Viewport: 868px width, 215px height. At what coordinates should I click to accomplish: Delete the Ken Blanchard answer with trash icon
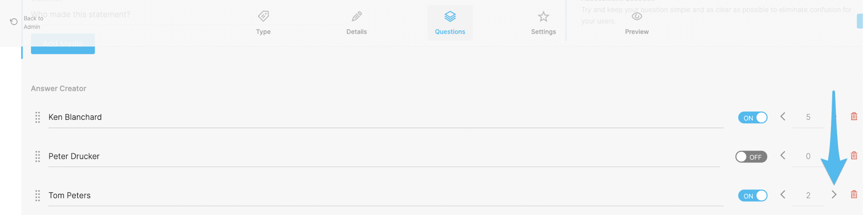click(x=854, y=116)
